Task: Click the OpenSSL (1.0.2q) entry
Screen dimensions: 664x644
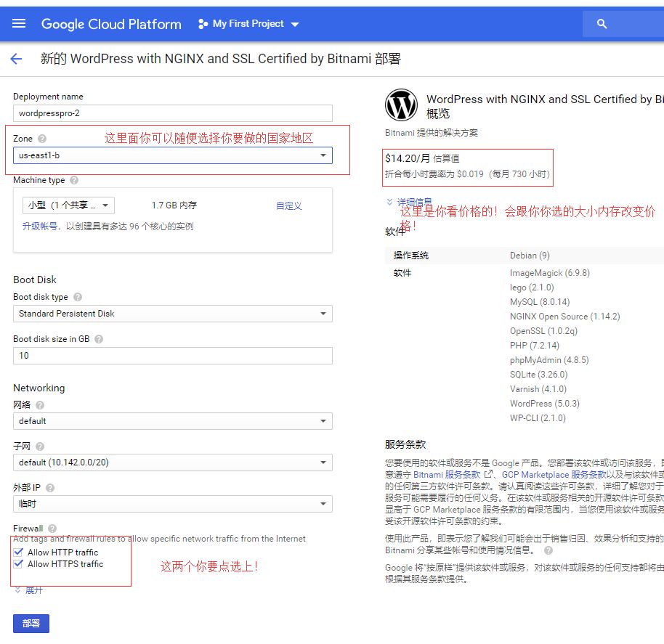Action: pos(543,331)
